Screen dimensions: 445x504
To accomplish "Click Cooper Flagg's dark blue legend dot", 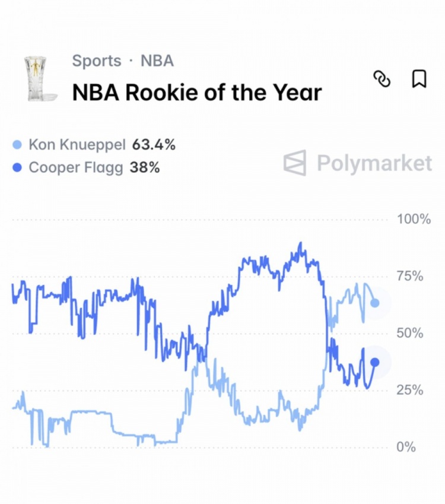I will pyautogui.click(x=17, y=168).
